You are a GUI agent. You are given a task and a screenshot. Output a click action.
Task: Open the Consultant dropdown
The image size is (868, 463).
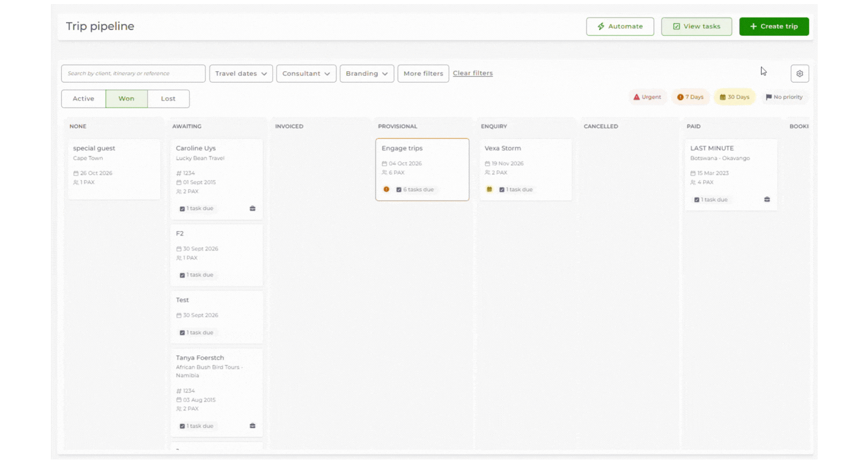pyautogui.click(x=306, y=74)
